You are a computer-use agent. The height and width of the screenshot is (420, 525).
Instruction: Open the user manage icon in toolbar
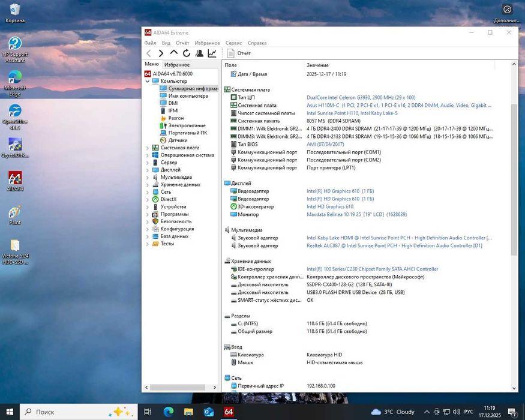click(x=200, y=53)
